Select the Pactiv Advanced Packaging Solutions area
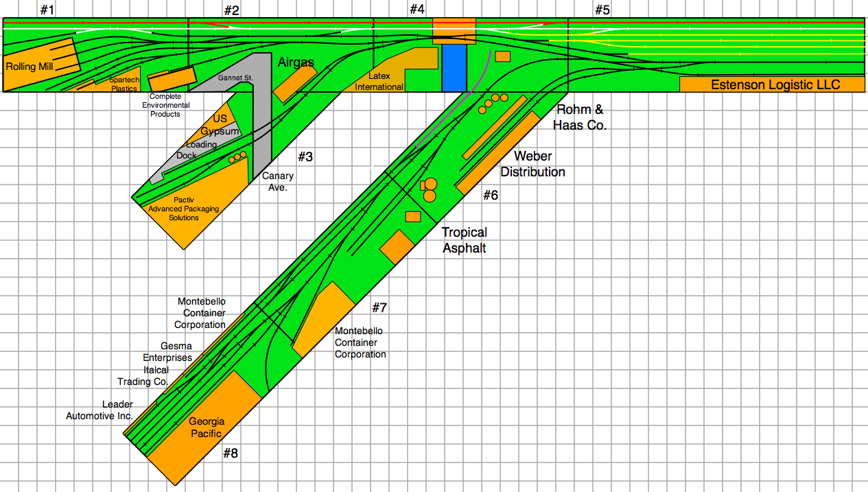The height and width of the screenshot is (492, 868). (x=183, y=209)
